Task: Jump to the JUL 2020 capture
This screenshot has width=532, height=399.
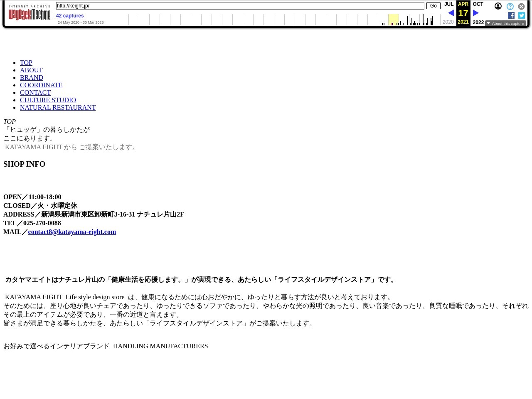Action: pyautogui.click(x=449, y=4)
